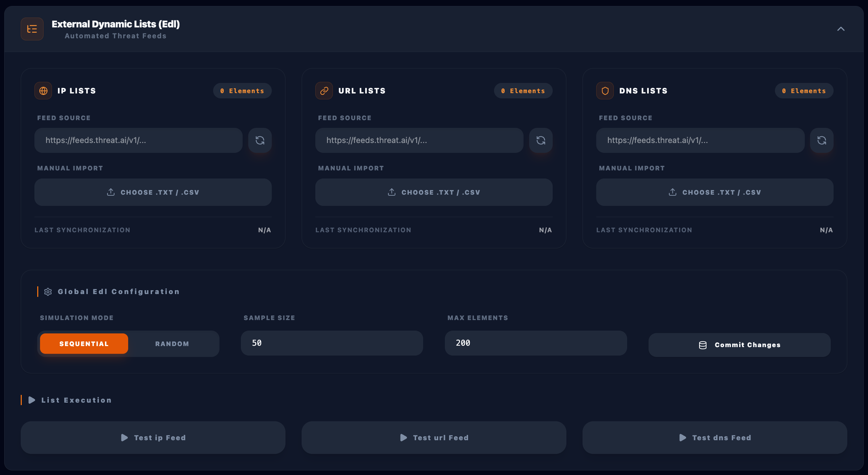The image size is (868, 475).
Task: Click the Commit Changes button
Action: pyautogui.click(x=739, y=345)
